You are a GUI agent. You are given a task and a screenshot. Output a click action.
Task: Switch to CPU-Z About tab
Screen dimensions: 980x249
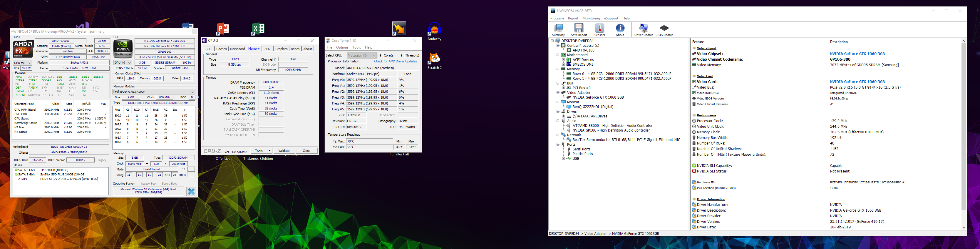[x=308, y=49]
